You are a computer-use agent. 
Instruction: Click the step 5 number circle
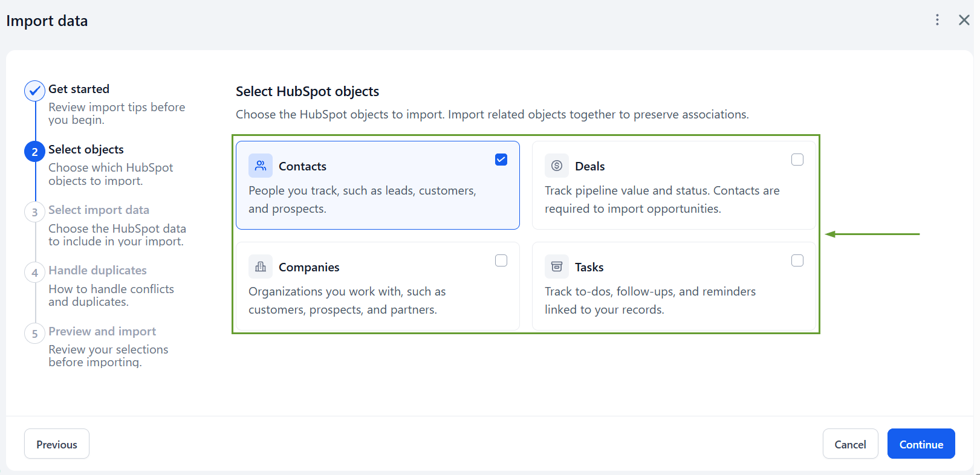click(x=34, y=334)
